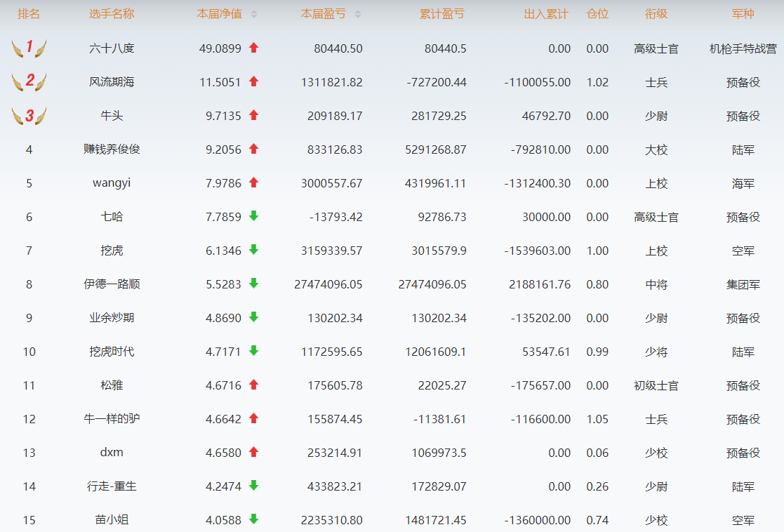The image size is (784, 532).
Task: Select 集团军 cell
Action: point(743,284)
